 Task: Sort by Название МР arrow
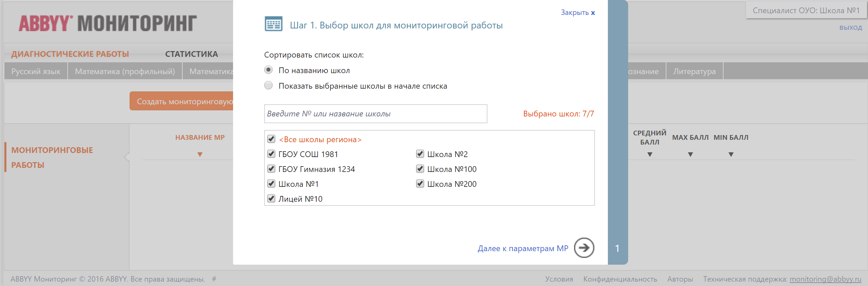coord(200,155)
